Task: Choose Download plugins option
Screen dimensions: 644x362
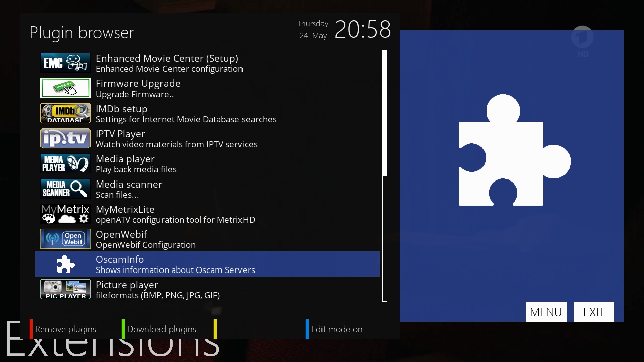Action: (x=162, y=329)
